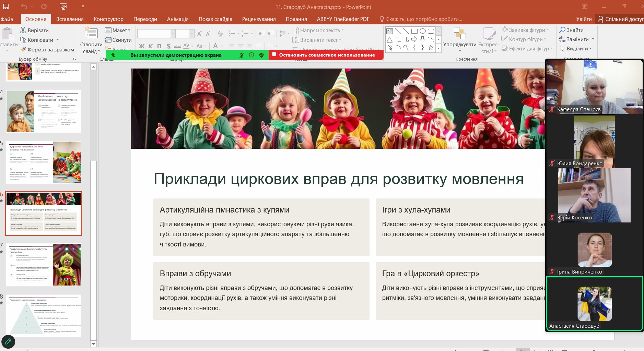Toggle the security shield in sharing bar
This screenshot has width=644, height=351.
(x=261, y=55)
